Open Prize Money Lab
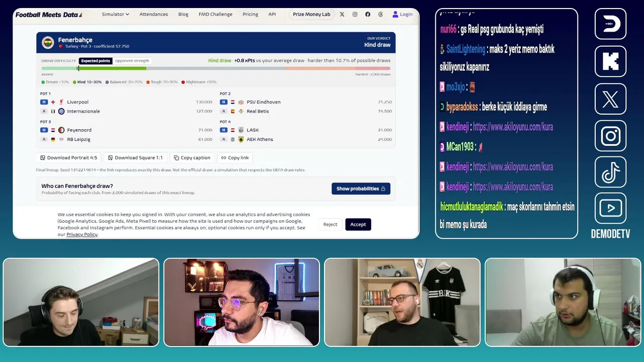 [311, 15]
